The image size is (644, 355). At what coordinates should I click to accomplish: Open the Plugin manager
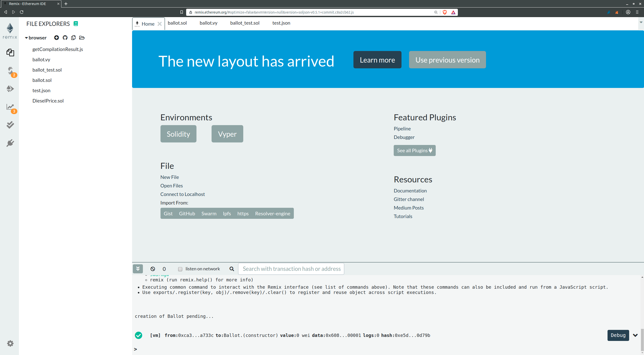10,143
